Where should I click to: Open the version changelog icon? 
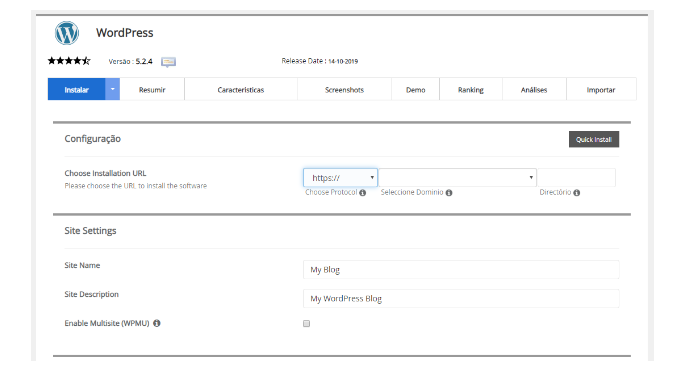tap(168, 62)
